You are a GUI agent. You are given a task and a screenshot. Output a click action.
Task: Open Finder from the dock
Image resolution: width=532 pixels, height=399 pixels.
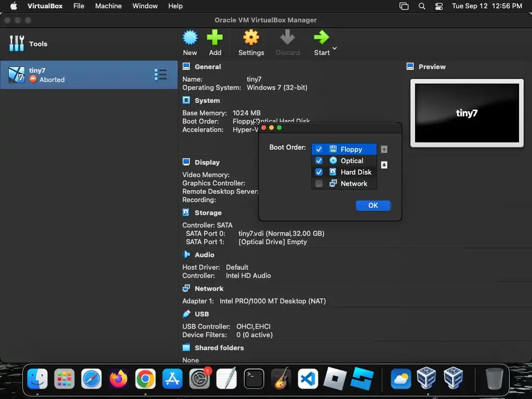pyautogui.click(x=37, y=378)
